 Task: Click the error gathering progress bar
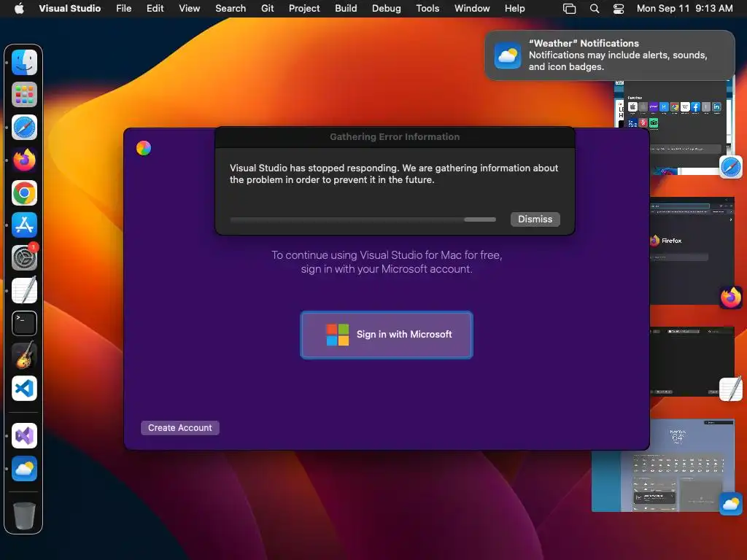point(363,219)
